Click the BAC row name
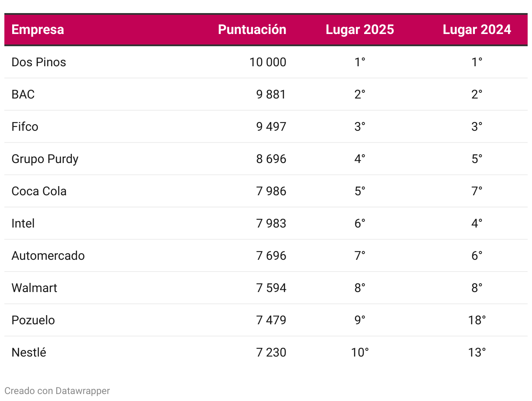 click(x=23, y=95)
